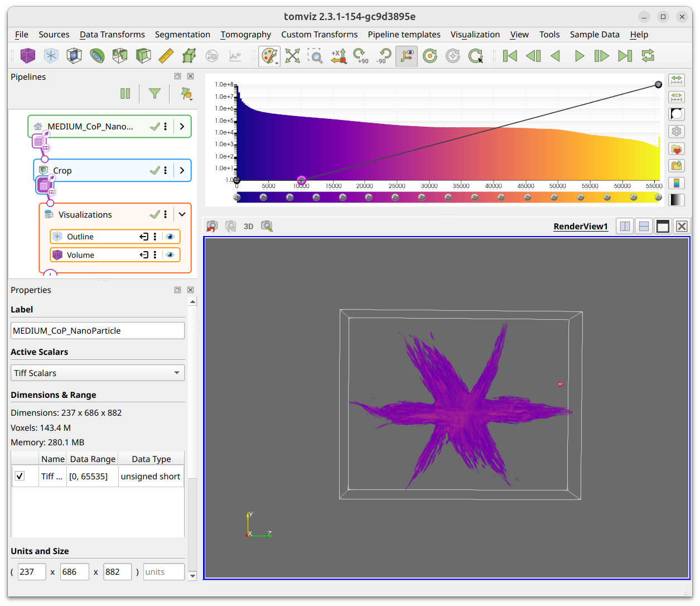
Task: Click the purple Volume module toolbar icon
Action: point(28,56)
